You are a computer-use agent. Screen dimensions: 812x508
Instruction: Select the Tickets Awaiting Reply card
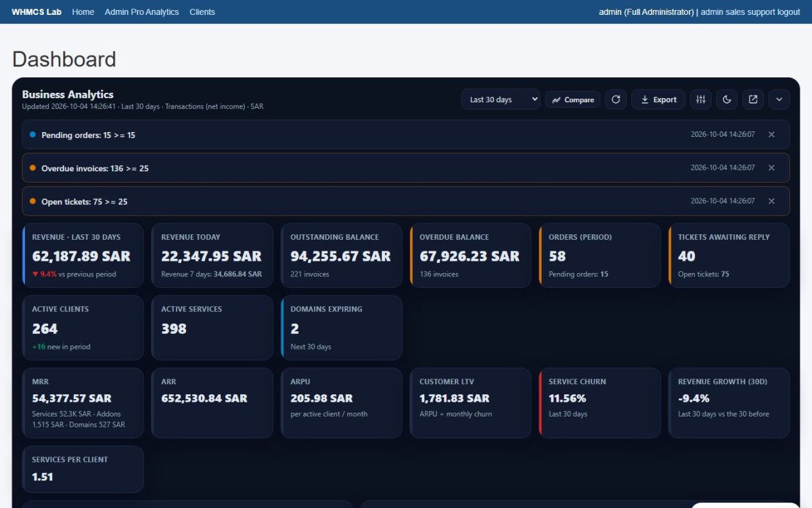(x=729, y=255)
